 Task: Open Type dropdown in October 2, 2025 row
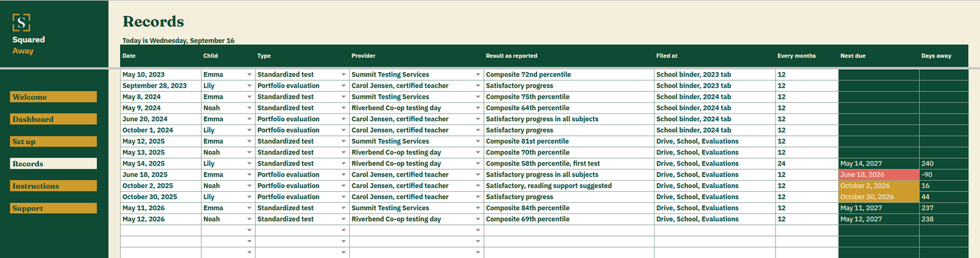(344, 186)
